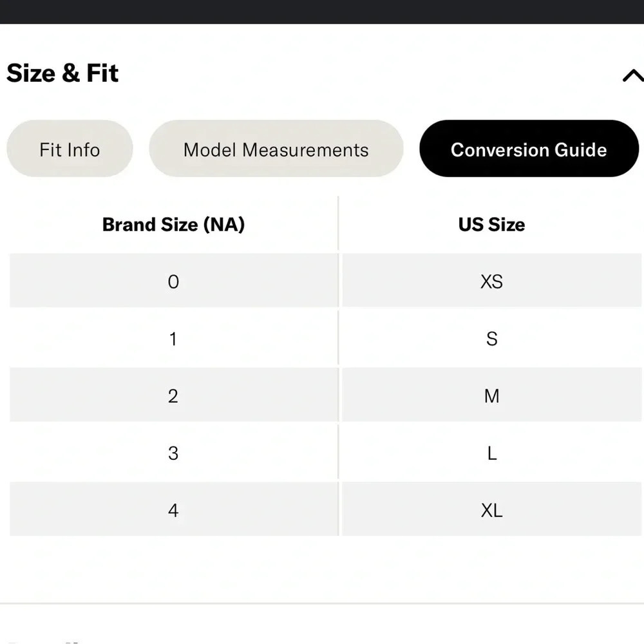This screenshot has width=644, height=644.
Task: Open the Model Measurements tab
Action: pos(276,149)
